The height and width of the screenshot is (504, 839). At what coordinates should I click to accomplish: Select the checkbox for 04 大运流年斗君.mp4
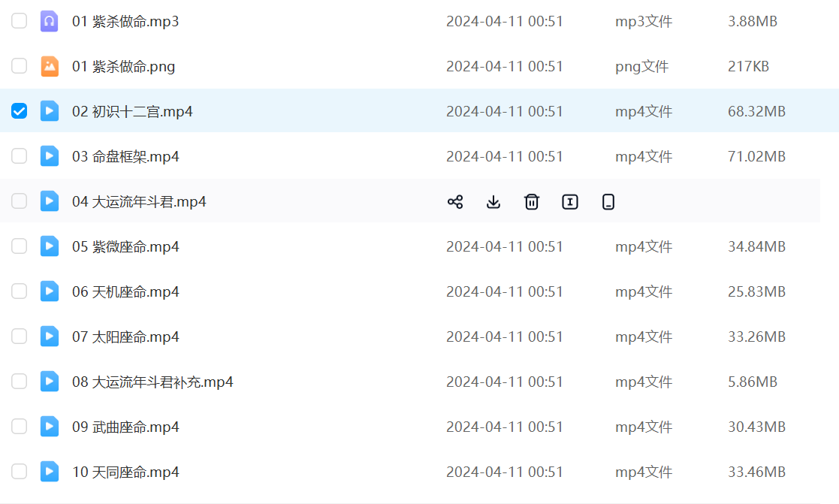[x=19, y=201]
